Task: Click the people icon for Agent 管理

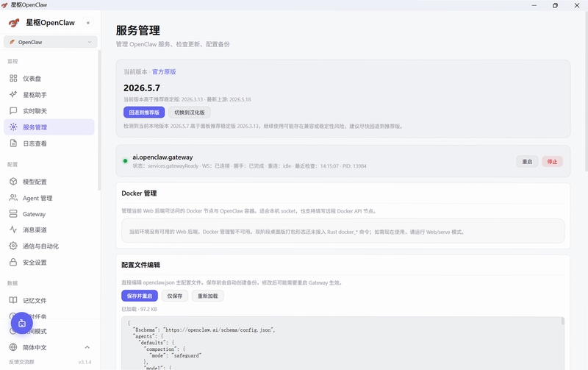Action: [x=13, y=198]
